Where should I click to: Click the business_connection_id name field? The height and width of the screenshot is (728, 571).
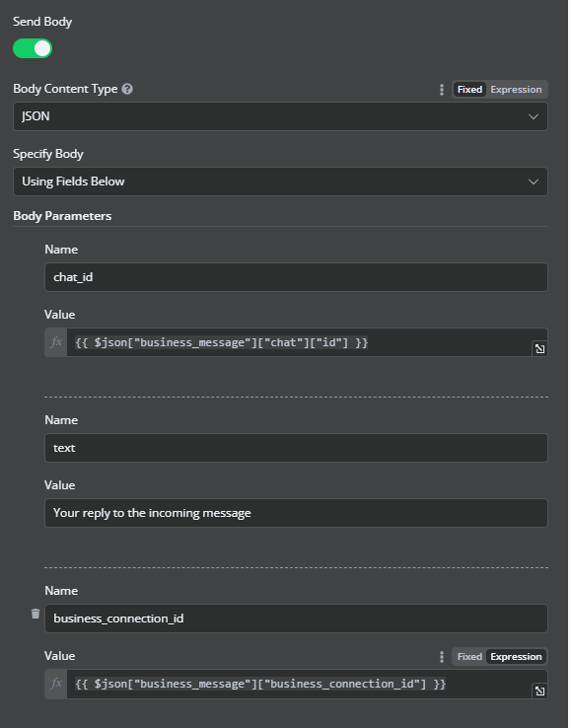[x=296, y=619]
